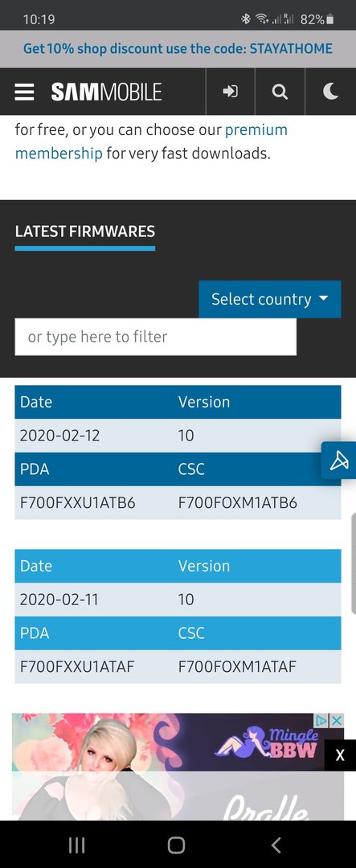Open the Mingle banner advertisement
This screenshot has width=356, height=868.
coord(178,767)
